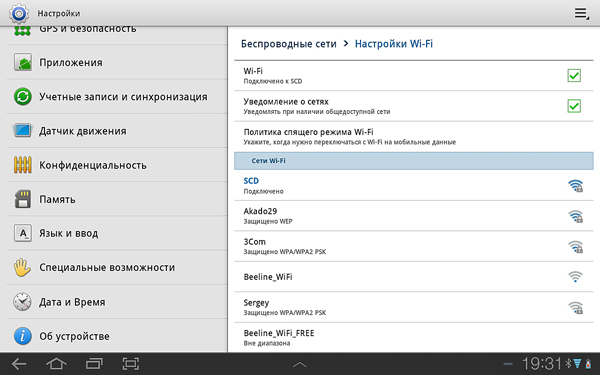Open Память storage settings
Viewport: 600px width, 375px height.
click(117, 199)
